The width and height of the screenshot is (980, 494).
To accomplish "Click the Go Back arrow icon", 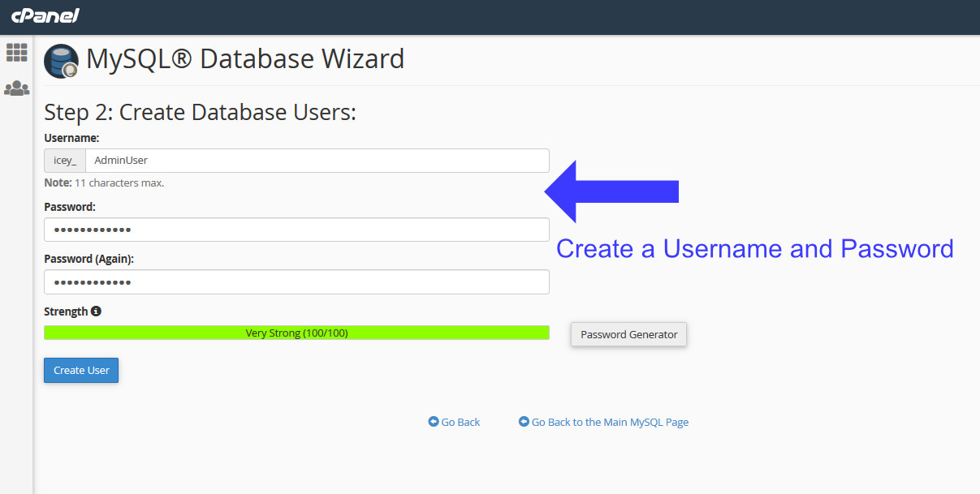I will (x=434, y=422).
